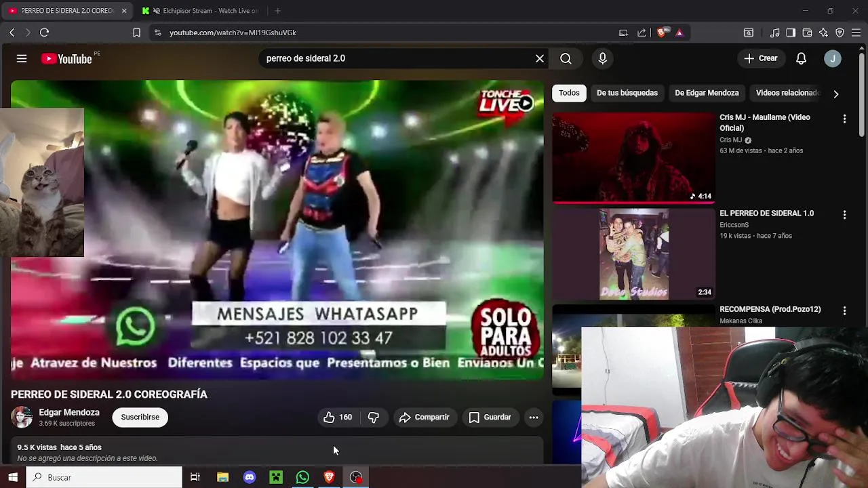Viewport: 868px width, 488px height.
Task: Clear the search box with X
Action: pyautogui.click(x=540, y=59)
